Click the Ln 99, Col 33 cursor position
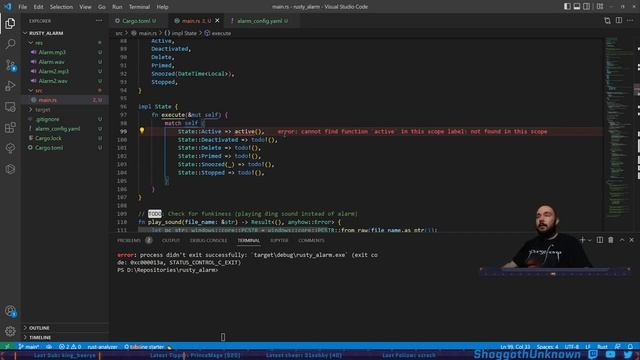This screenshot has width=640, height=360. (x=515, y=347)
